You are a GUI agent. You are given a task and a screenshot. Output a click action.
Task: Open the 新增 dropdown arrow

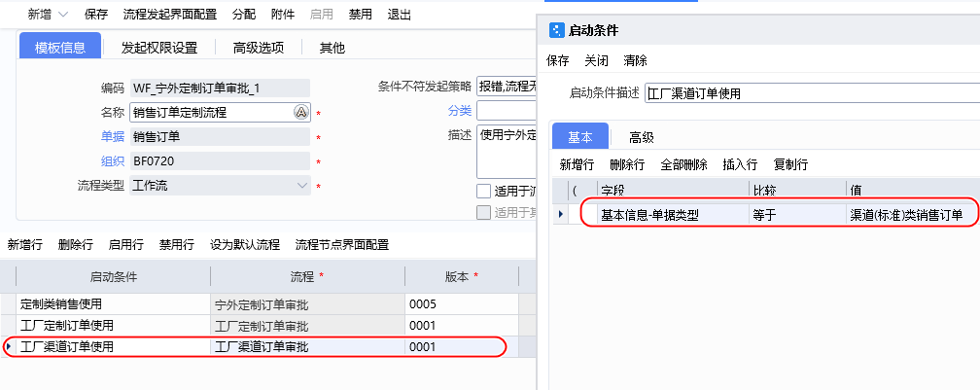[63, 15]
